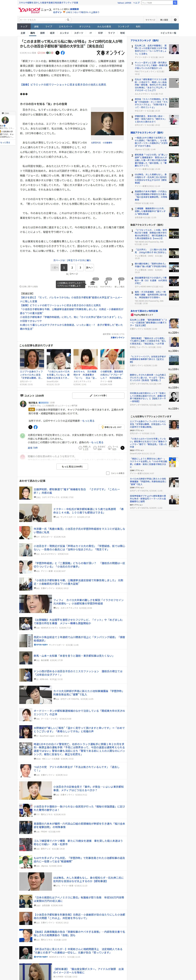The image size is (196, 980).
Task: Click the マイページ link
Action: click(x=150, y=20)
